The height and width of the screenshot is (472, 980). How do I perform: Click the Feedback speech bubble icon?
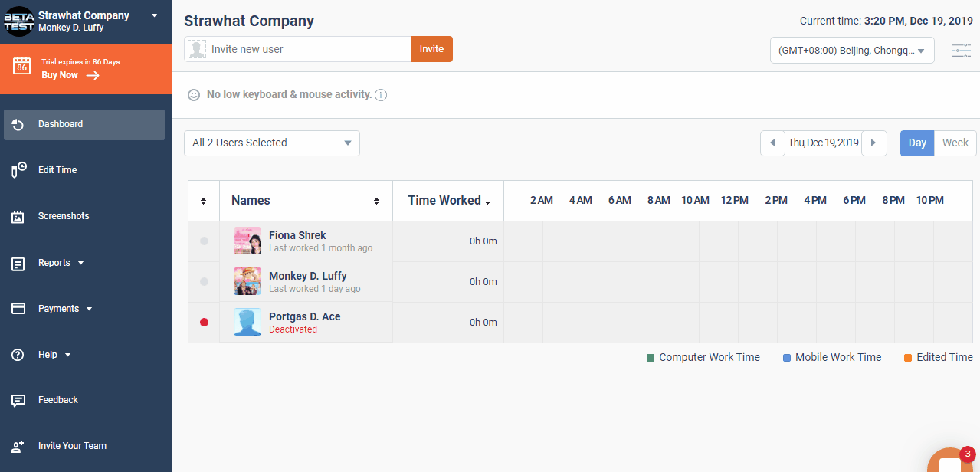coord(17,399)
